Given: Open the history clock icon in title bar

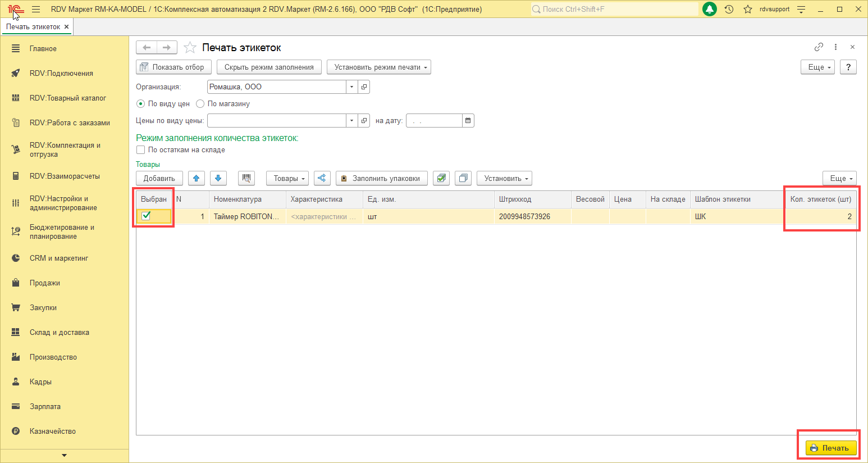Looking at the screenshot, I should coord(729,9).
